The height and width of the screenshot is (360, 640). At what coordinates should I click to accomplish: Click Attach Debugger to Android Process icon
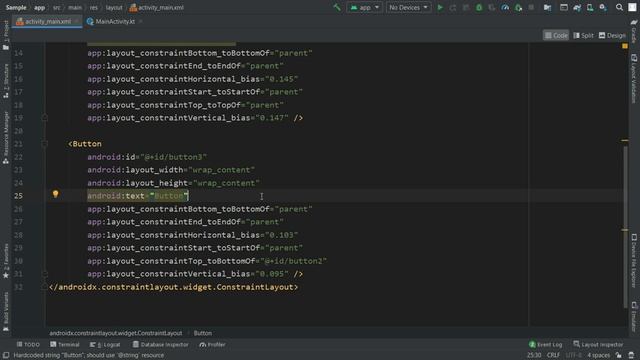coord(518,7)
